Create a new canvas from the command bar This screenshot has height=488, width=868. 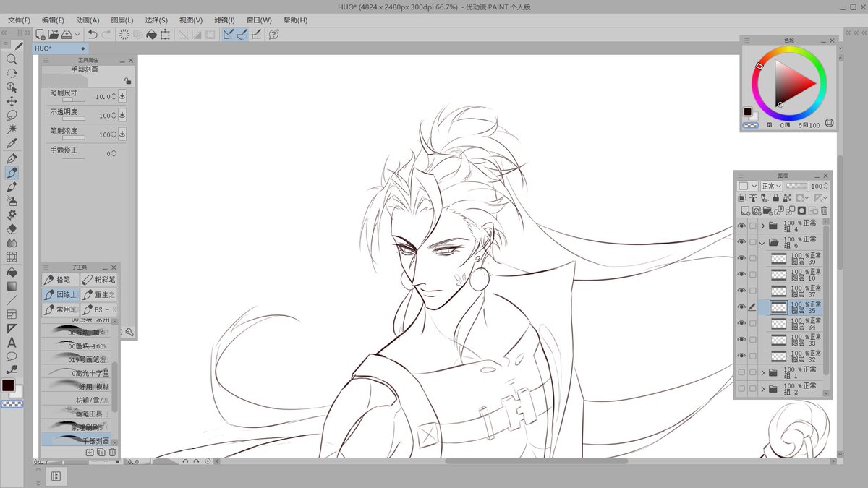(x=41, y=34)
